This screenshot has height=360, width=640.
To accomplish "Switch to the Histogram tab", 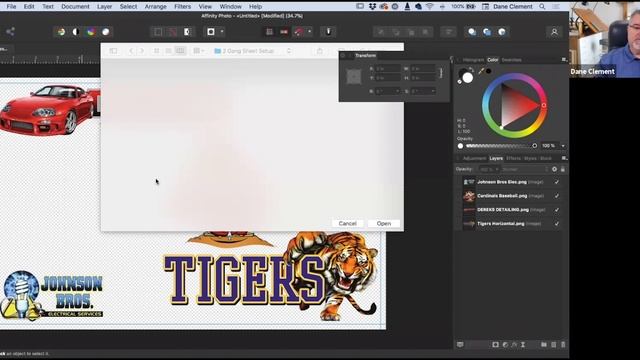I will 473,60.
